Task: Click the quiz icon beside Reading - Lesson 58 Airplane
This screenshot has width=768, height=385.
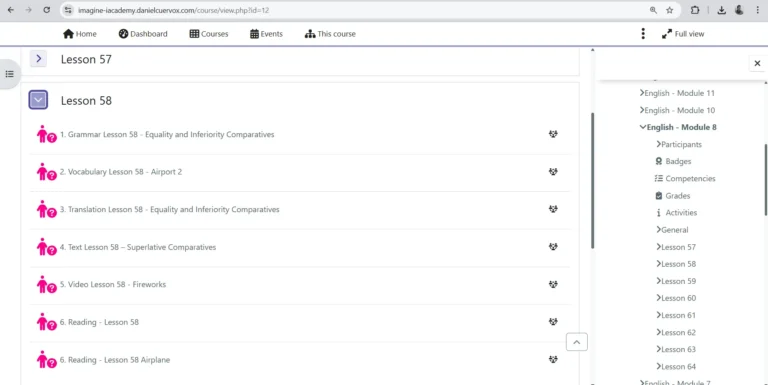Action: [x=47, y=360]
